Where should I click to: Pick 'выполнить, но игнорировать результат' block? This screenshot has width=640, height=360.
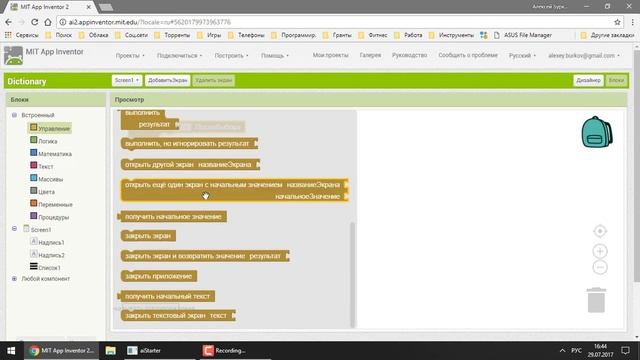[189, 143]
